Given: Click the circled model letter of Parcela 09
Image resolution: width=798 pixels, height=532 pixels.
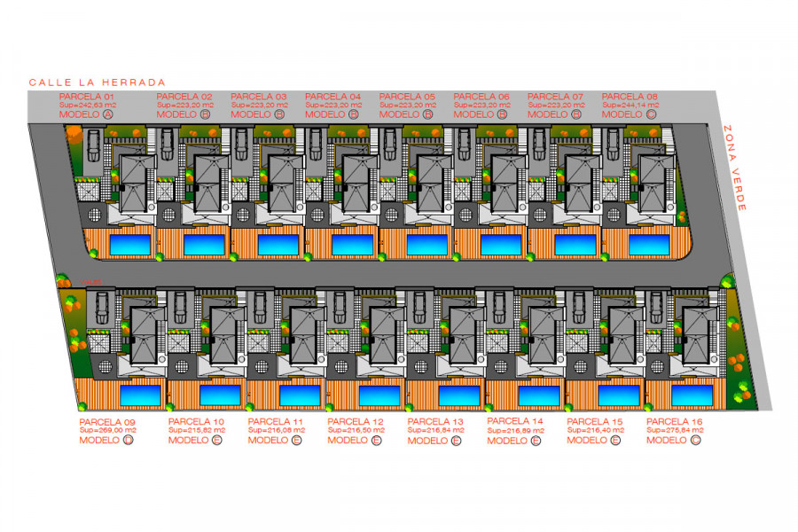Looking at the screenshot, I should (x=128, y=440).
